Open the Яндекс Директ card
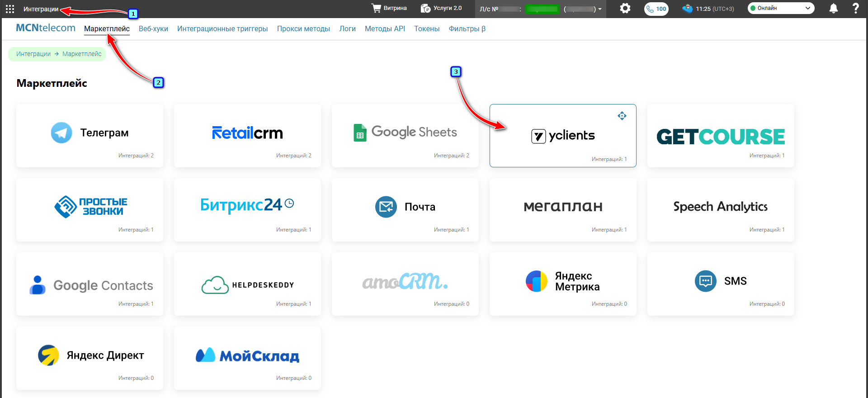This screenshot has height=398, width=868. pos(90,358)
